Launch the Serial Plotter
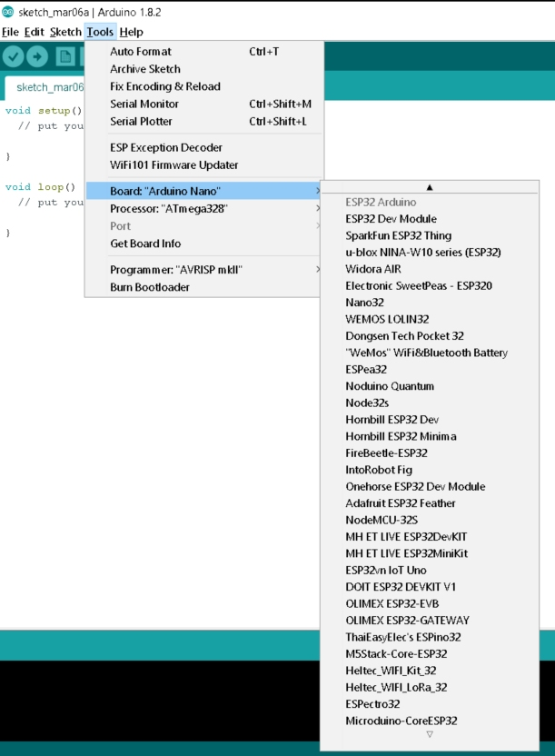The height and width of the screenshot is (756, 555). 141,121
